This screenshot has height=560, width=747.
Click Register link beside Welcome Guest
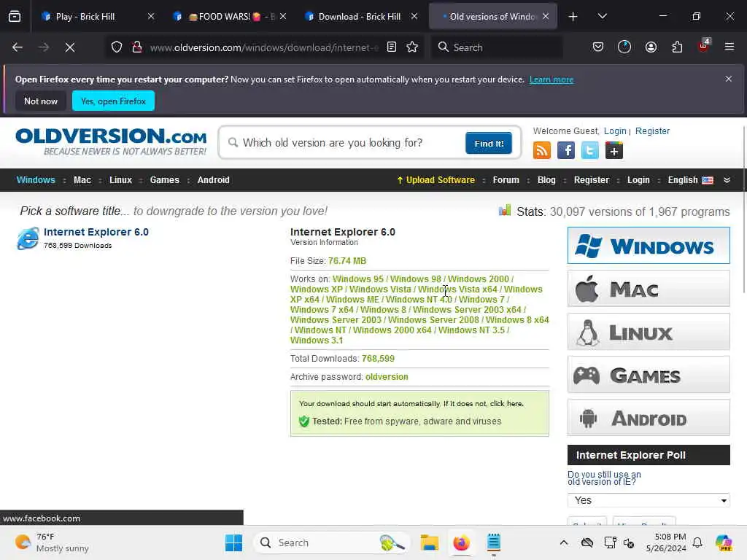coord(652,131)
